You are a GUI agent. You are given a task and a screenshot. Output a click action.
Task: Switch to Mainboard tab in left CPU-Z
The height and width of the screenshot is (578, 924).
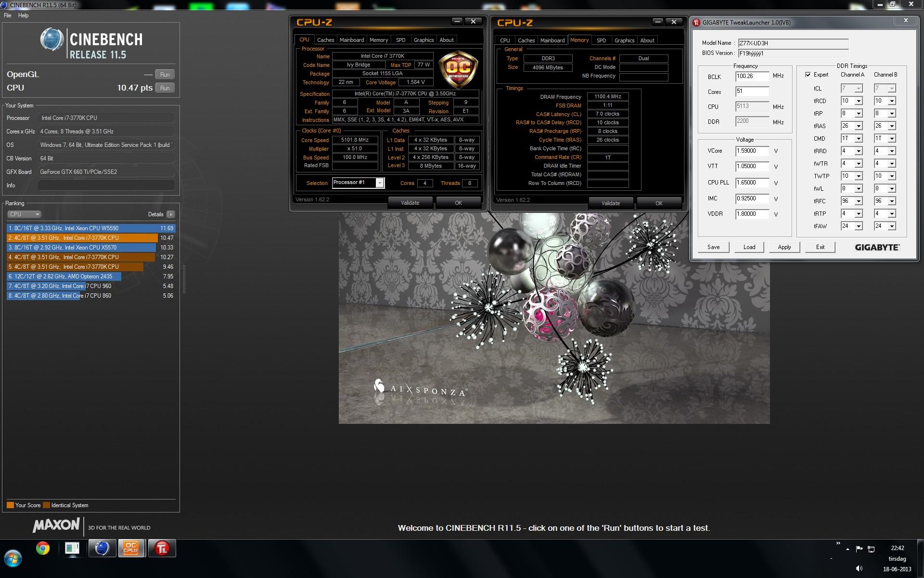(352, 40)
